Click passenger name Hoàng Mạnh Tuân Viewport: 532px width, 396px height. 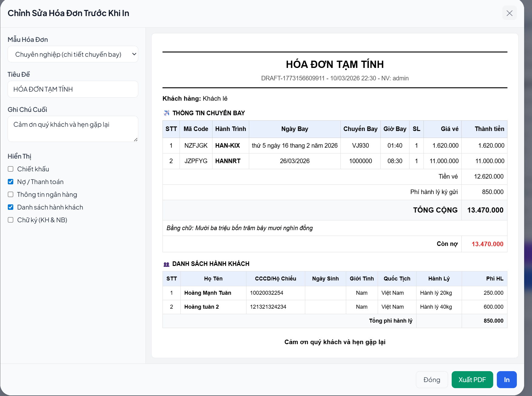coord(208,293)
